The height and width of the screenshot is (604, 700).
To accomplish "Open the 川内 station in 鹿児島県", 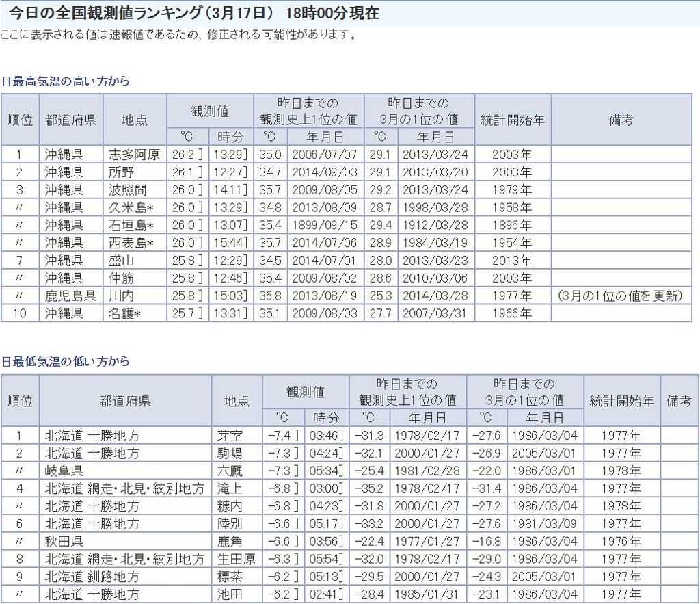I will click(122, 296).
